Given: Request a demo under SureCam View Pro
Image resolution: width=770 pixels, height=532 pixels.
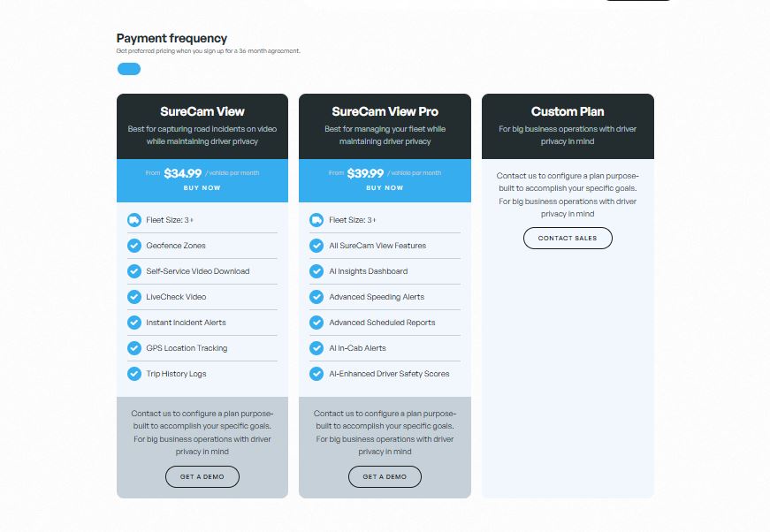Looking at the screenshot, I should (x=385, y=476).
